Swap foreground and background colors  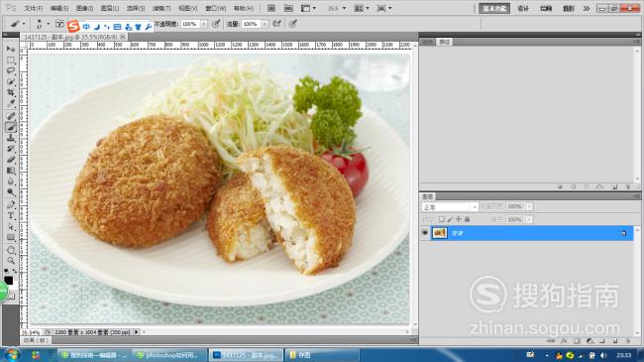[15, 272]
